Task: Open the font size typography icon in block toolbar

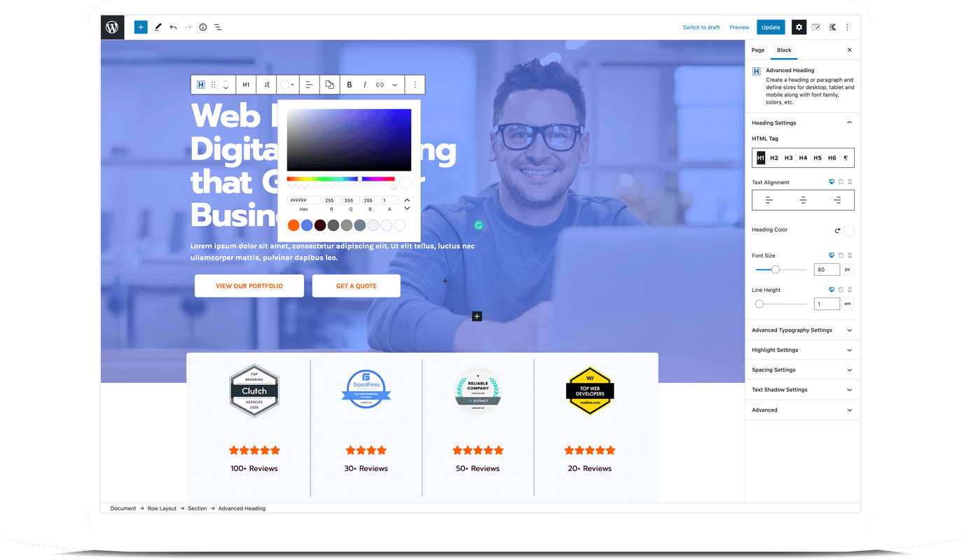Action: pos(267,85)
